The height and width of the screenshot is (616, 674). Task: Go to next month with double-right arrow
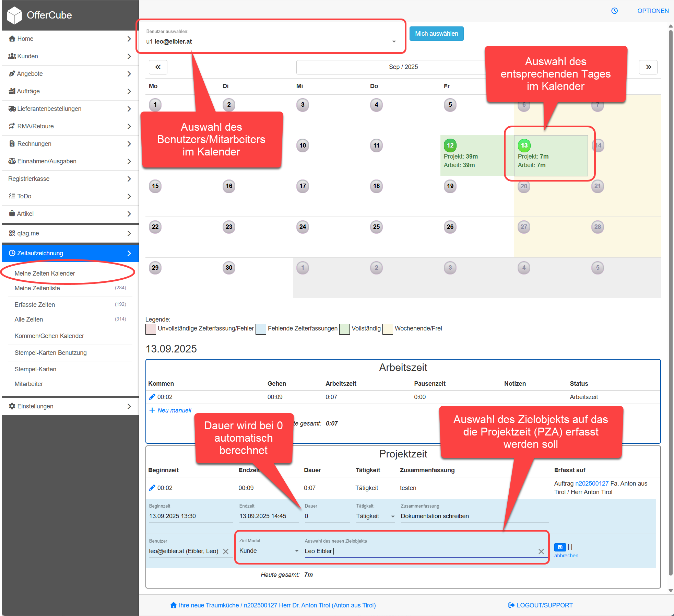(648, 67)
